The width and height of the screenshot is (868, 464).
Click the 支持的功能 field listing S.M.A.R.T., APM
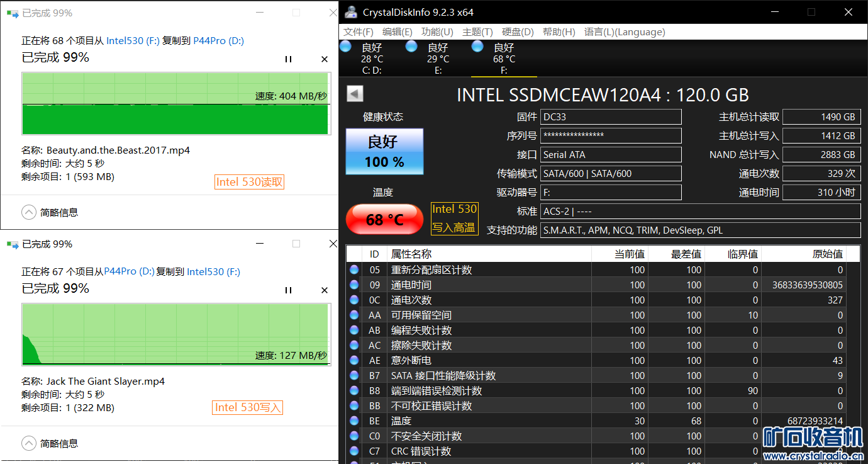tap(701, 230)
